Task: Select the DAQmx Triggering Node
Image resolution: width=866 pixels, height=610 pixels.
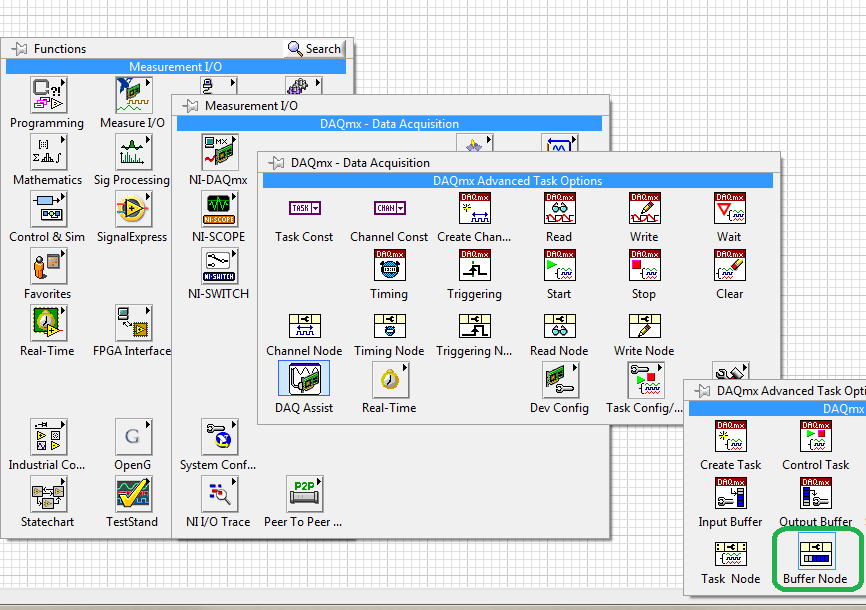Action: click(x=474, y=326)
